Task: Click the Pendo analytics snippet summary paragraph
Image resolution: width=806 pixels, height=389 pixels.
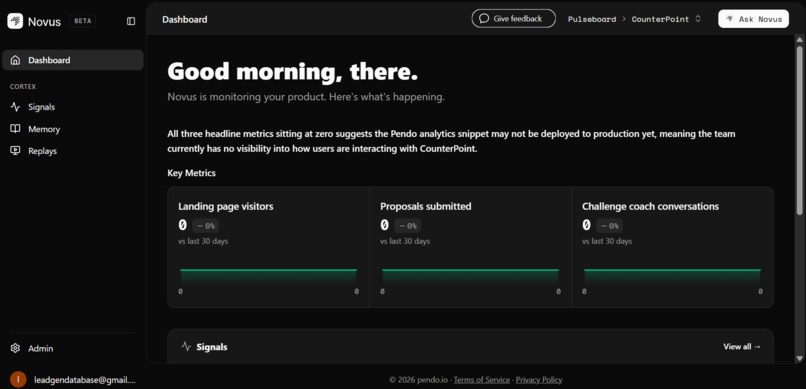Action: coord(451,141)
